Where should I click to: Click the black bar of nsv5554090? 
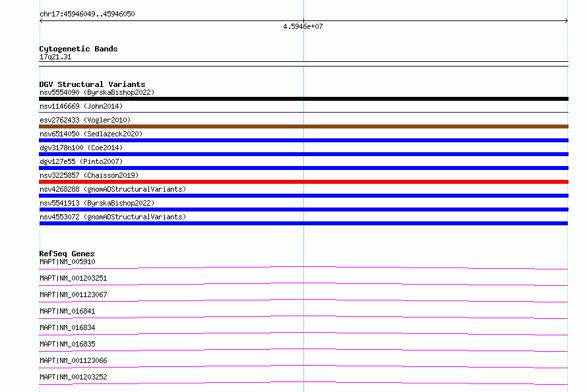click(x=303, y=99)
